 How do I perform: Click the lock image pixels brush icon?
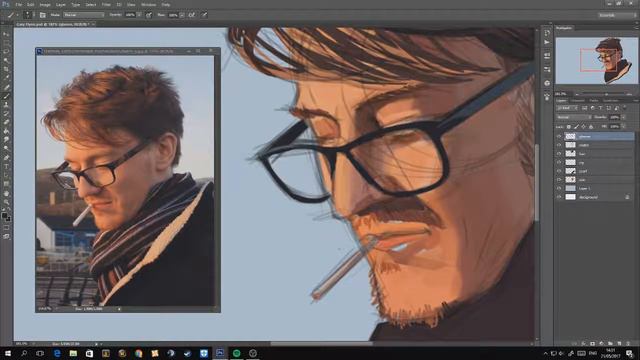point(576,127)
